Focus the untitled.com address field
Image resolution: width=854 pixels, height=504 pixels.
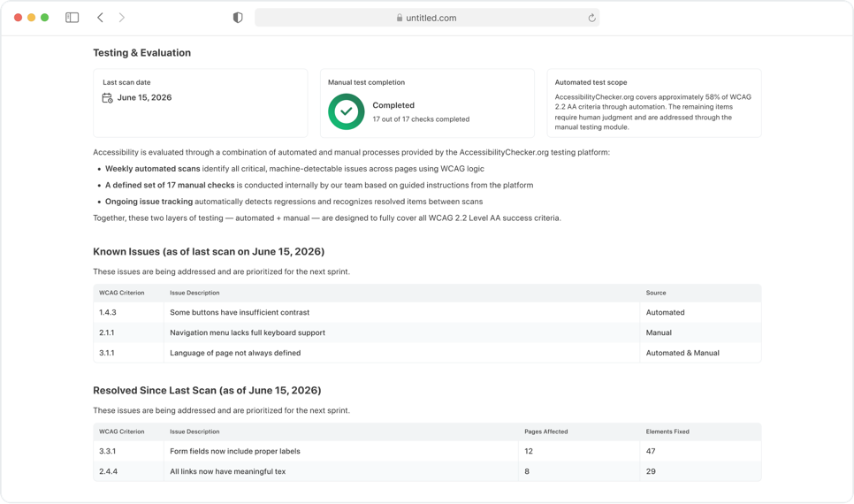click(427, 18)
